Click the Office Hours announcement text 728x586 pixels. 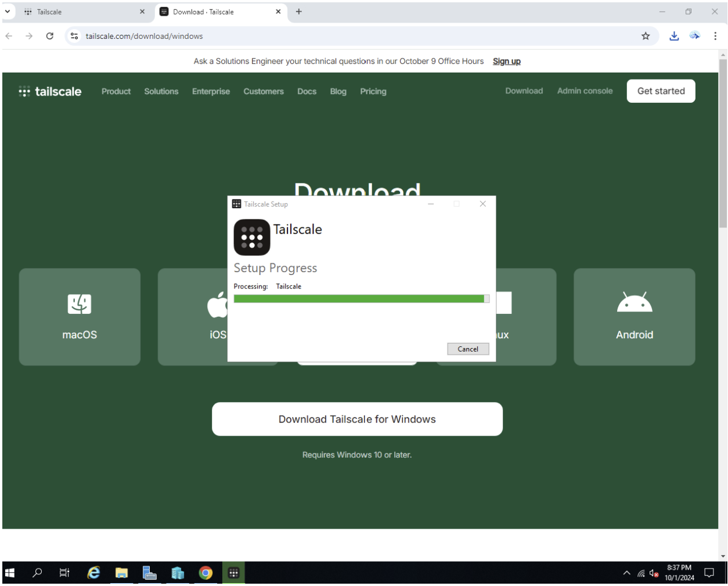click(338, 61)
